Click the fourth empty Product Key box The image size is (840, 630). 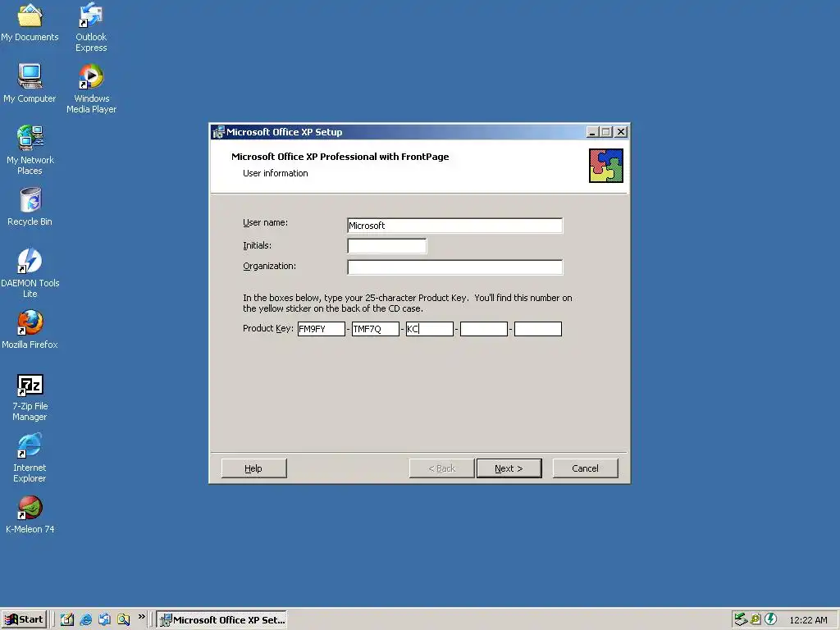(x=484, y=329)
